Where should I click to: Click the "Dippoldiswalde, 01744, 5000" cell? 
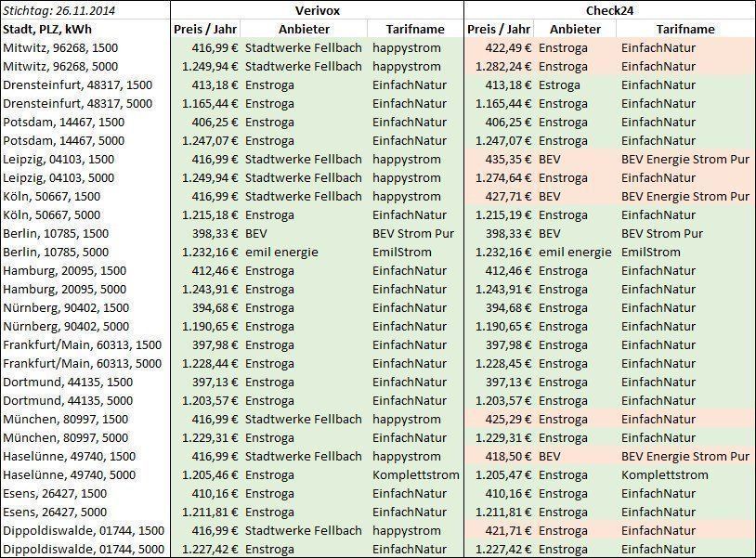(x=84, y=549)
